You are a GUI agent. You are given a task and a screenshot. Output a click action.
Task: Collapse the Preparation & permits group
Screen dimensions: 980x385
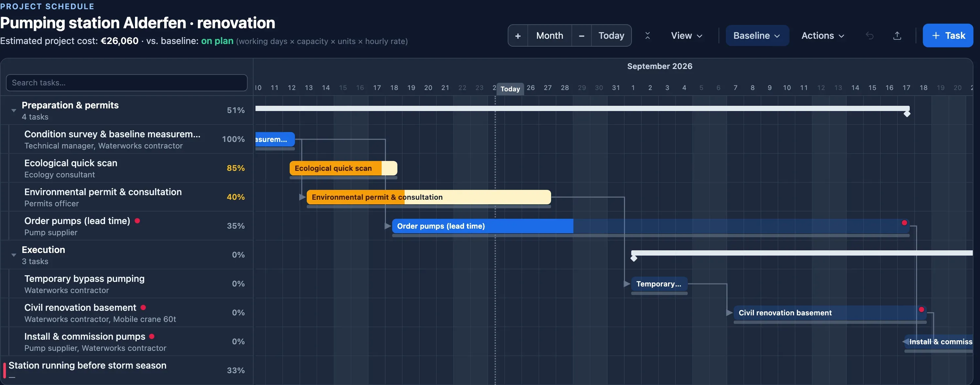click(14, 110)
